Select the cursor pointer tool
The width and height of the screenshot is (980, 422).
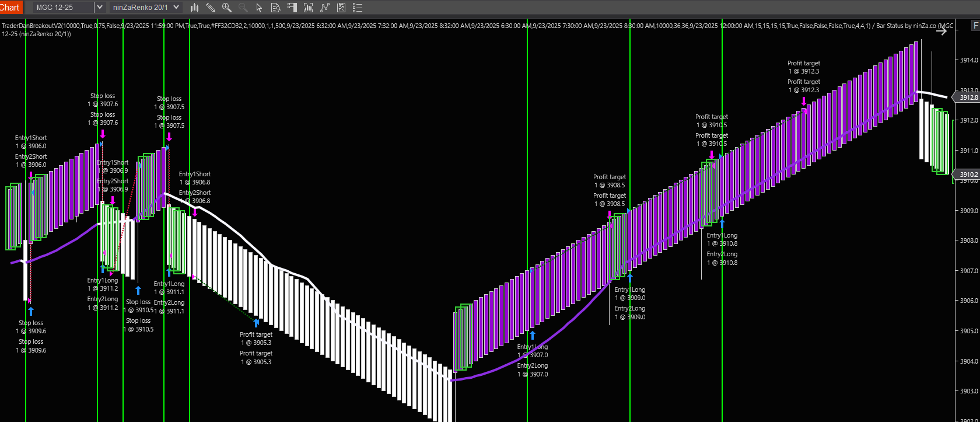pyautogui.click(x=260, y=8)
